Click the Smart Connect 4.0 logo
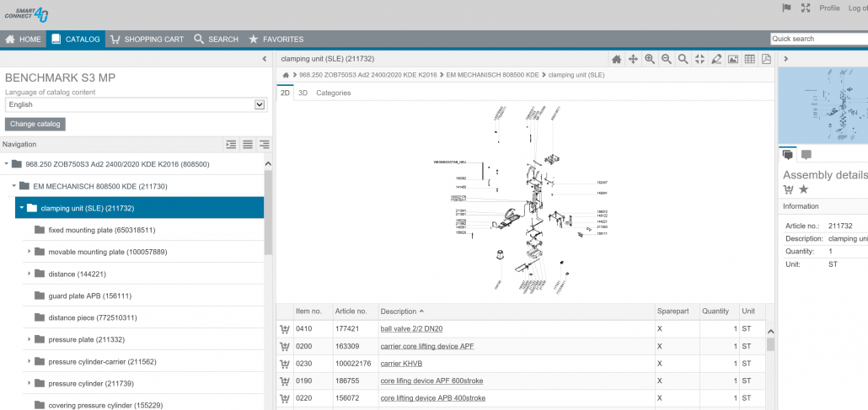This screenshot has height=410, width=868. (x=26, y=13)
